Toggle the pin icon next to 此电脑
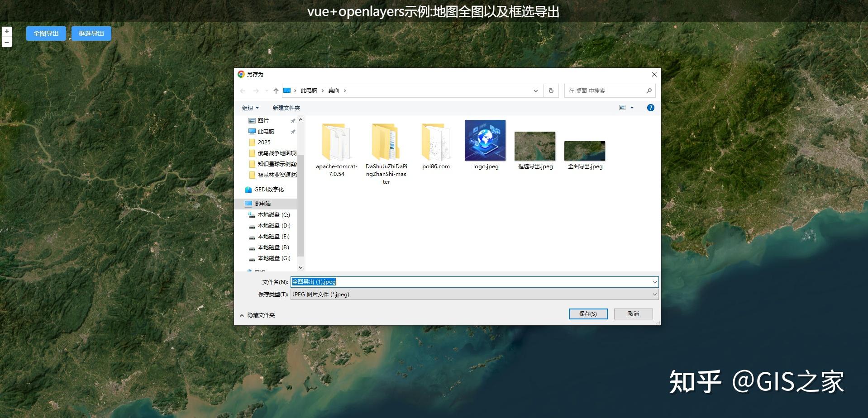This screenshot has width=868, height=418. [x=293, y=131]
